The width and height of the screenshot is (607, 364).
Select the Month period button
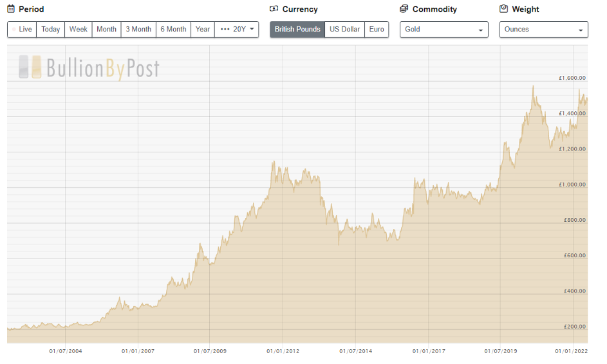[x=106, y=30]
